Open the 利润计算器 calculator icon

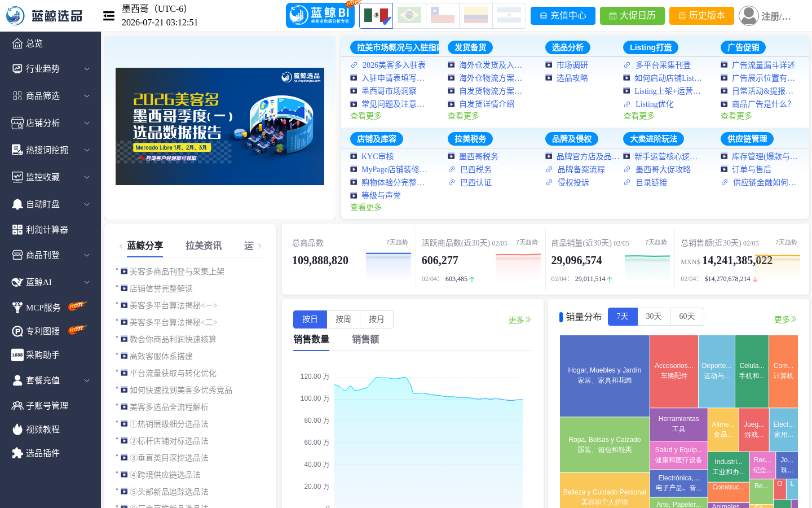[17, 230]
